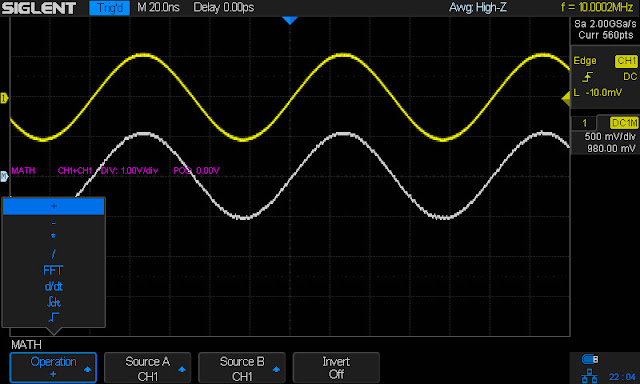Select the d/dt differentiate operation

click(53, 286)
